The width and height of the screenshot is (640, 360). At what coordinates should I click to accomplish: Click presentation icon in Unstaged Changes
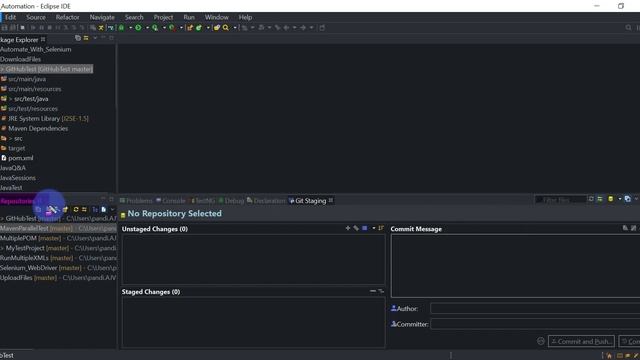click(364, 228)
